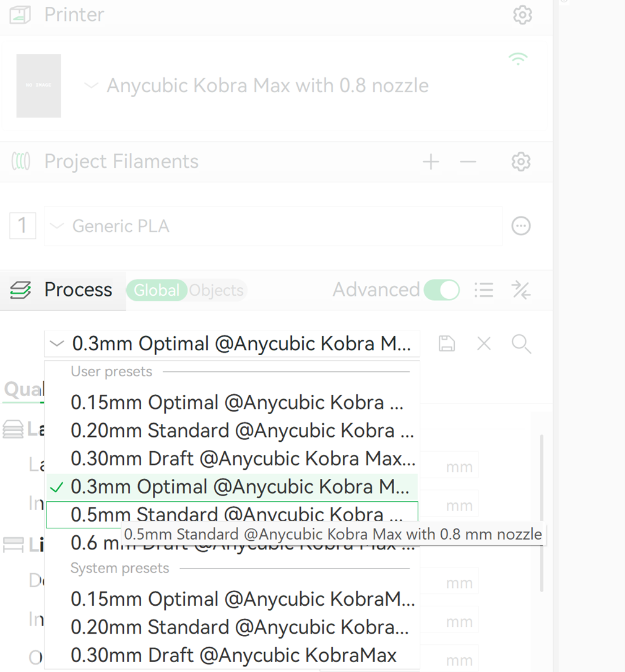Remove a filament with minus icon

pos(468,162)
